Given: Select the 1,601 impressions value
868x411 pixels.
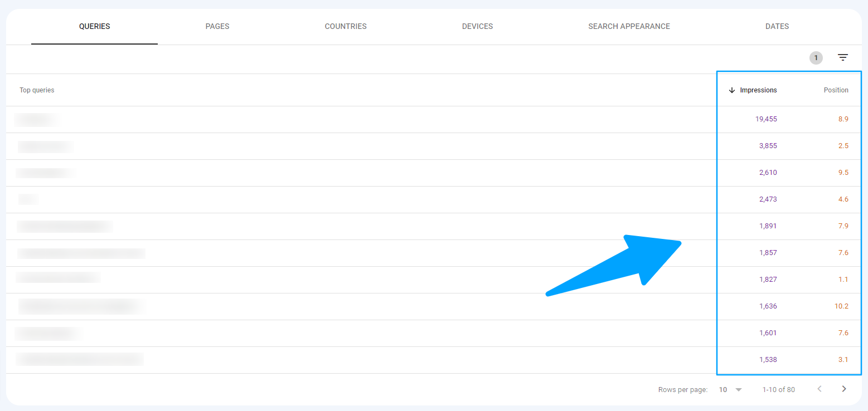Looking at the screenshot, I should tap(768, 333).
